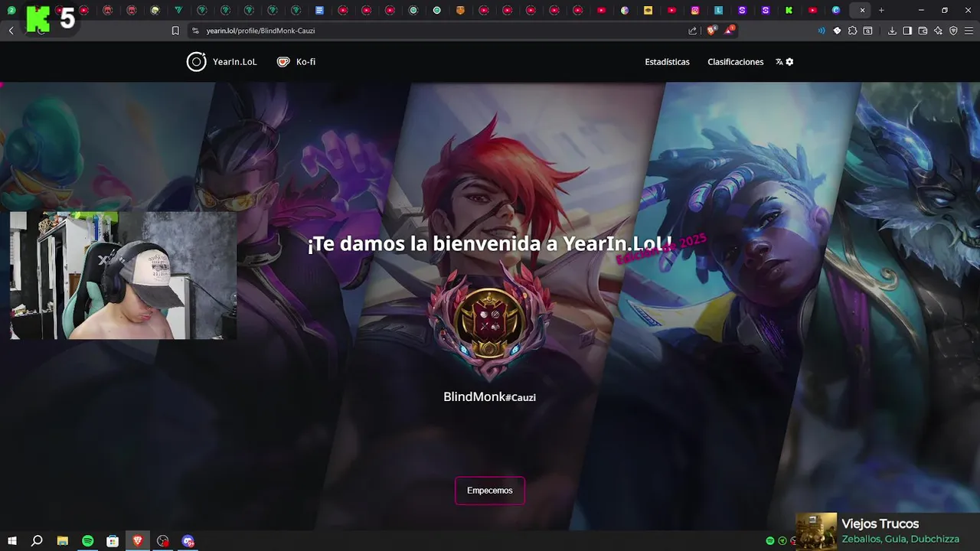
Task: Click the dice-shaped extension icon
Action: [837, 31]
